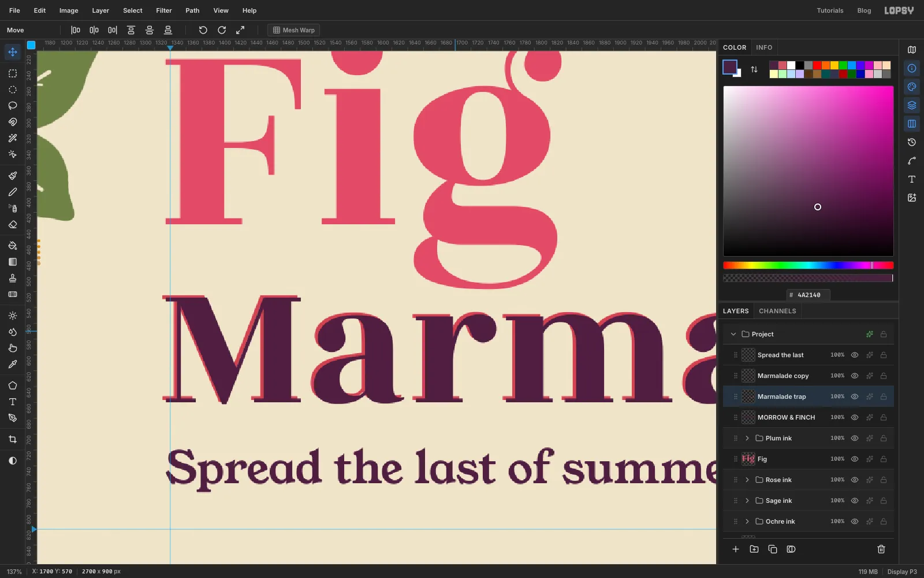Viewport: 924px width, 578px height.
Task: Select the eraser tool
Action: [13, 224]
